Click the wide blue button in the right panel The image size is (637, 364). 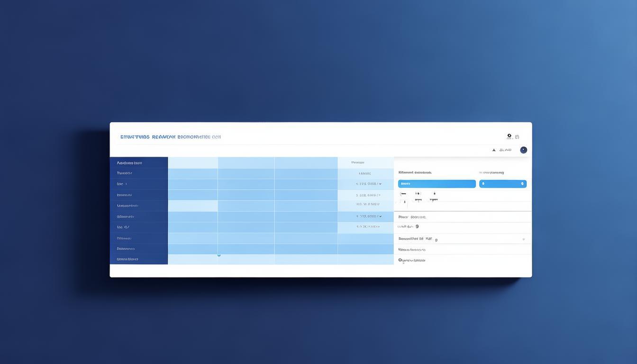[x=437, y=184]
